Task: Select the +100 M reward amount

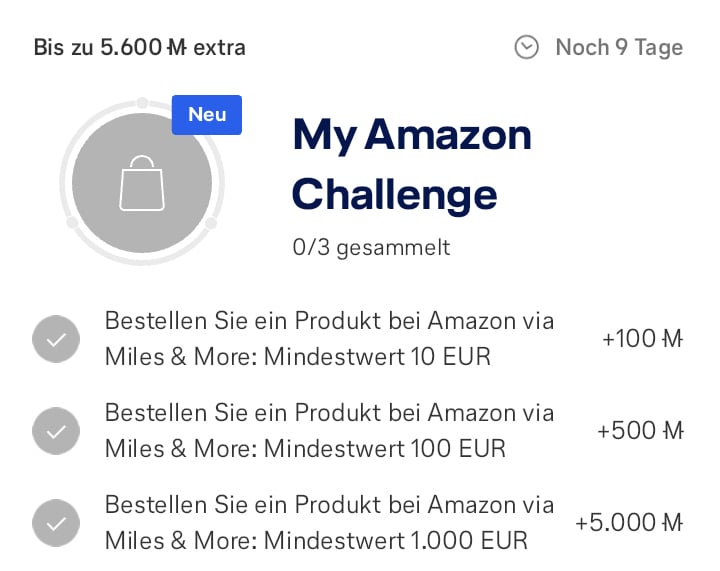Action: click(642, 339)
